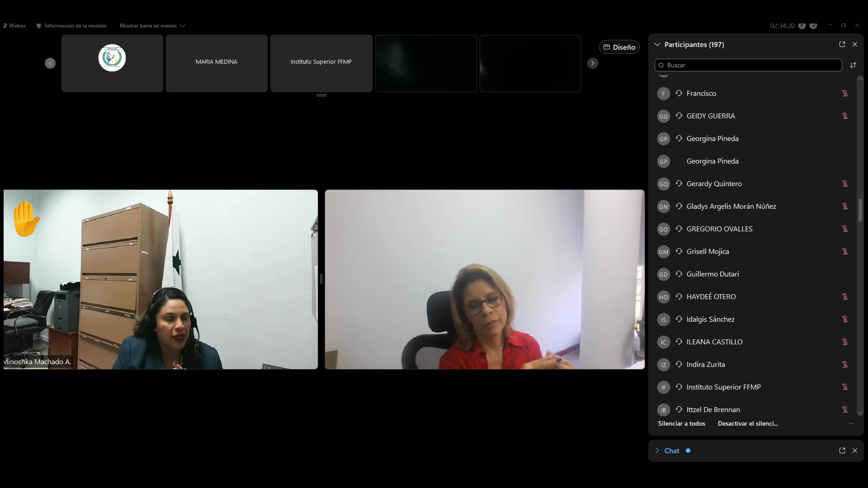The width and height of the screenshot is (868, 488).
Task: Toggle mute for GEIDY GUERRA
Action: tap(844, 116)
